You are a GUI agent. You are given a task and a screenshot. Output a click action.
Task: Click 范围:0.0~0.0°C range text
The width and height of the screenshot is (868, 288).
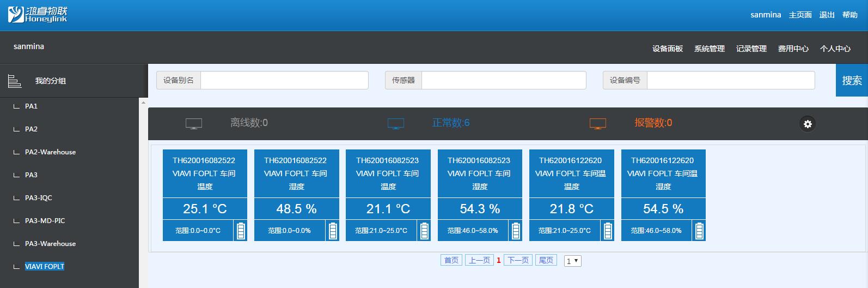click(x=198, y=231)
